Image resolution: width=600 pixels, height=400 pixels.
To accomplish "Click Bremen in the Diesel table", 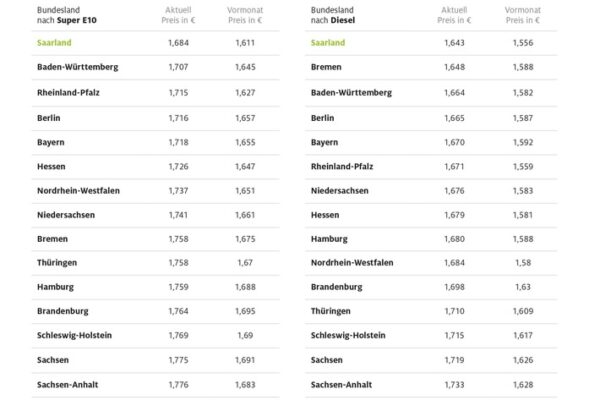I will 327,67.
